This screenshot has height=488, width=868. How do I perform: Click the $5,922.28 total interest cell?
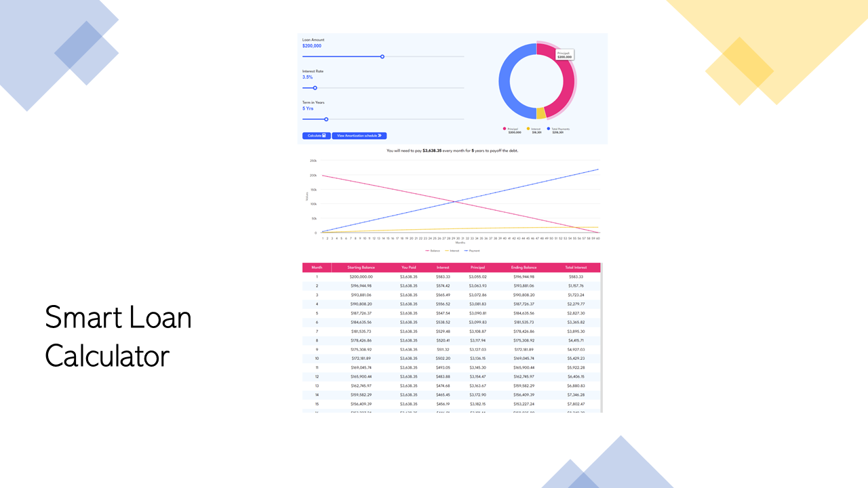(576, 367)
